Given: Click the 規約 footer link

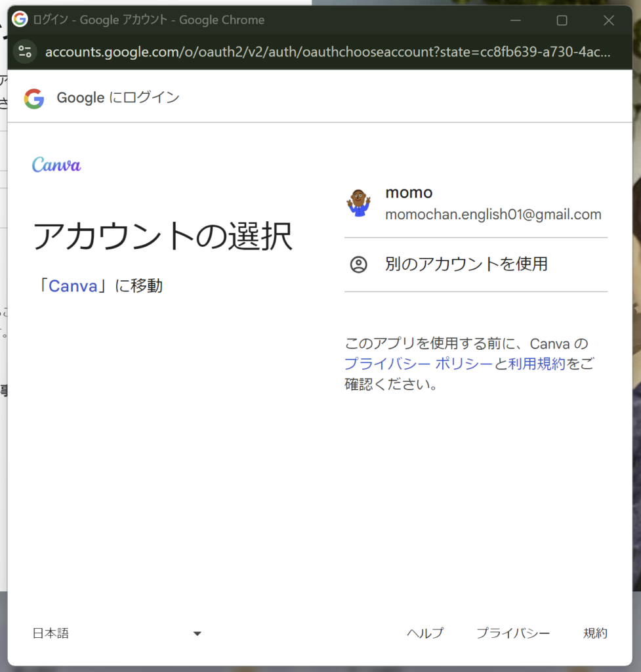Looking at the screenshot, I should click(x=595, y=633).
